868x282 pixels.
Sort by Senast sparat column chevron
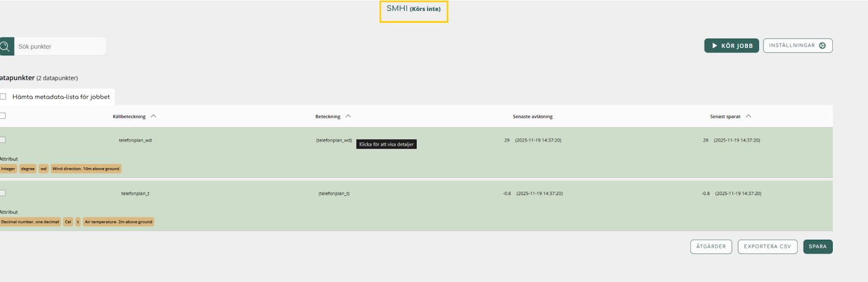tap(749, 116)
